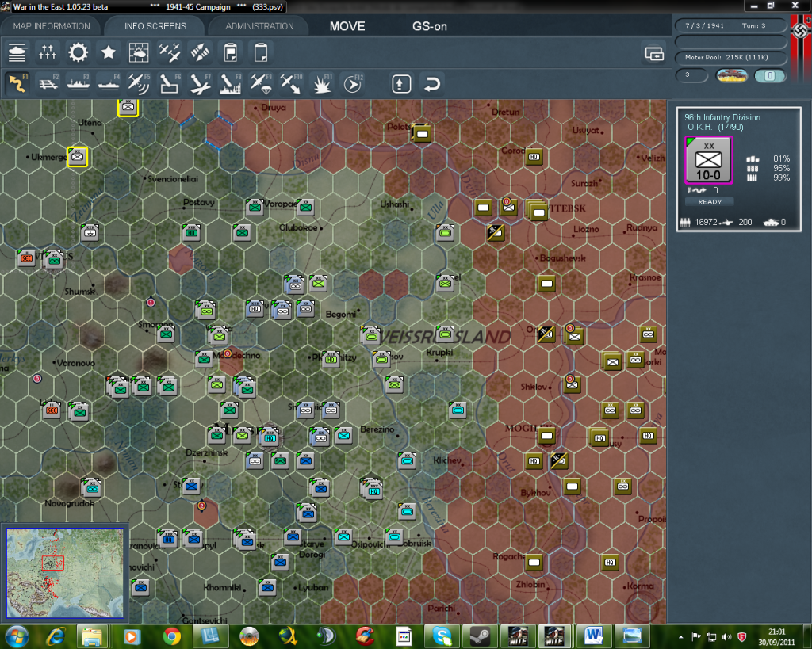Switch to the ADMINISTRATION tab

tap(259, 26)
